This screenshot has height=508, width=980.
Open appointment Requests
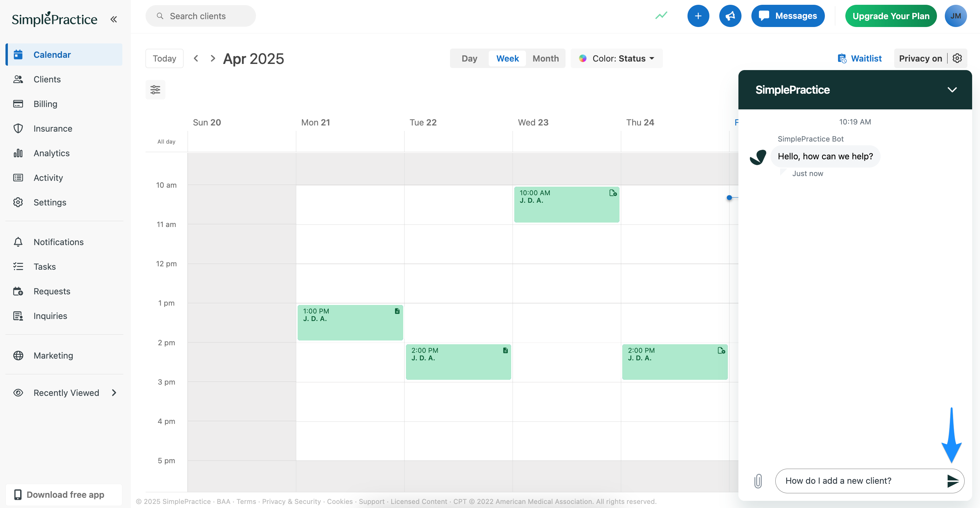pyautogui.click(x=64, y=291)
